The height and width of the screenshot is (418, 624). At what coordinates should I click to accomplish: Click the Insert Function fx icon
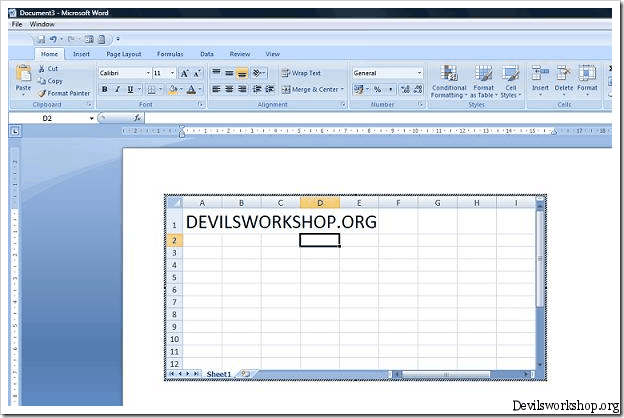(137, 118)
